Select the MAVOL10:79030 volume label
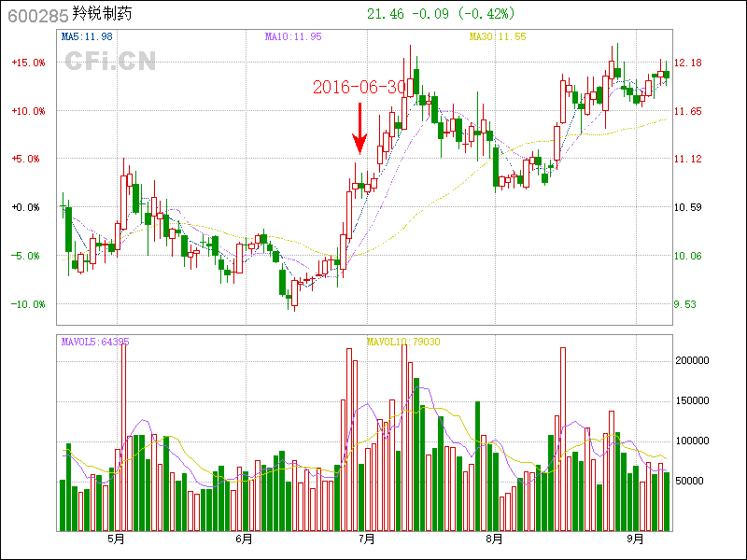Image resolution: width=747 pixels, height=560 pixels. 403,343
